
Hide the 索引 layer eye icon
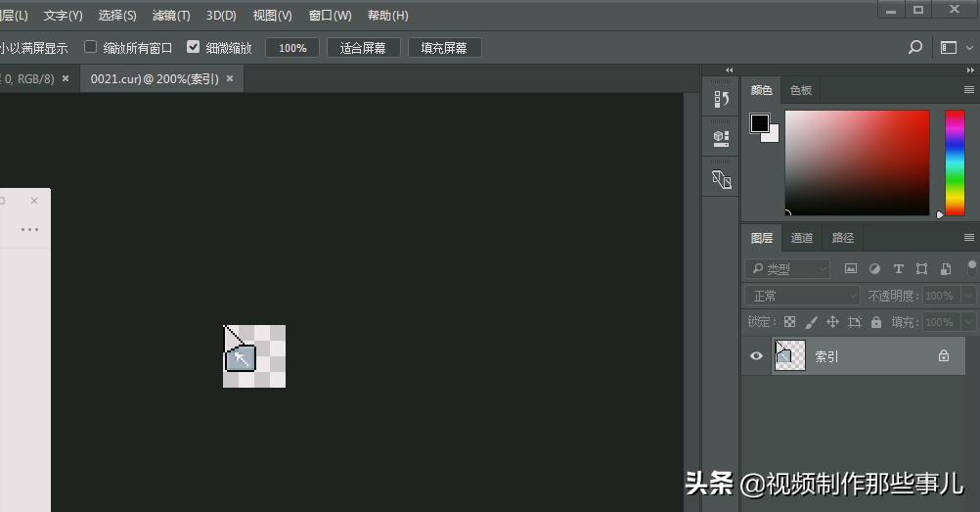point(756,355)
